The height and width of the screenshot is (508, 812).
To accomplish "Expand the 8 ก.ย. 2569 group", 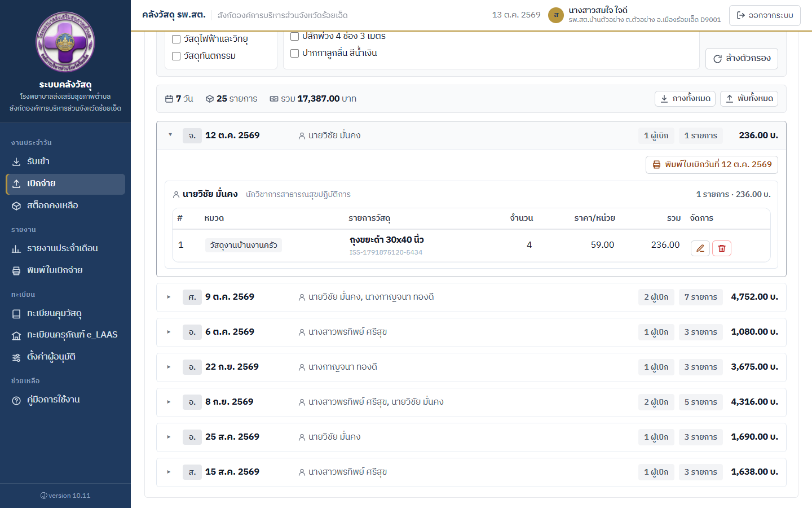I will point(471,402).
